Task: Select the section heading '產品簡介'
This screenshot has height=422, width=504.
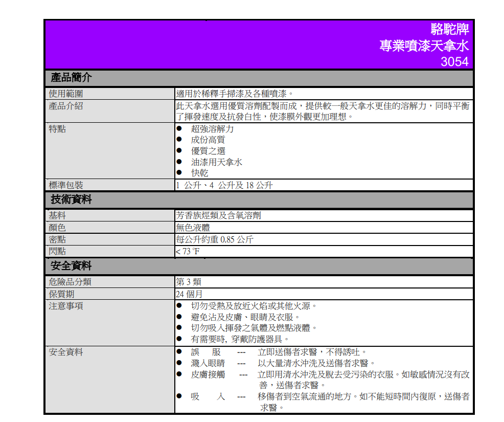Action: point(71,78)
